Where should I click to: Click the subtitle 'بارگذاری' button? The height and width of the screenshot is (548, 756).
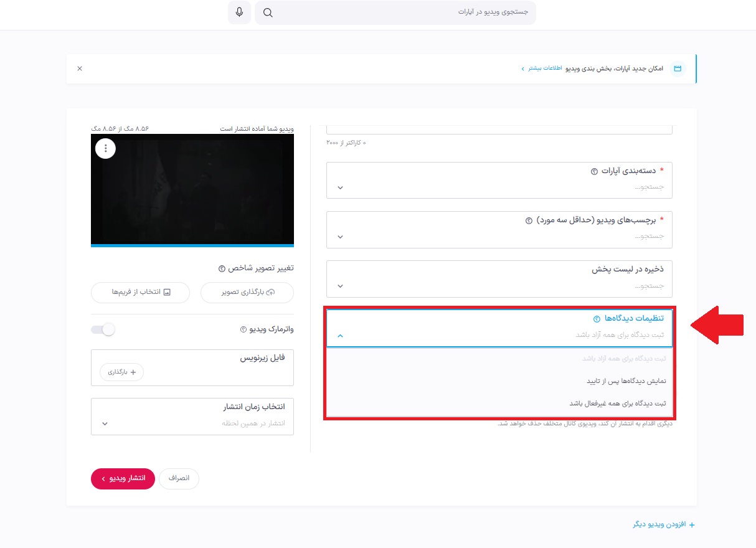pos(121,372)
